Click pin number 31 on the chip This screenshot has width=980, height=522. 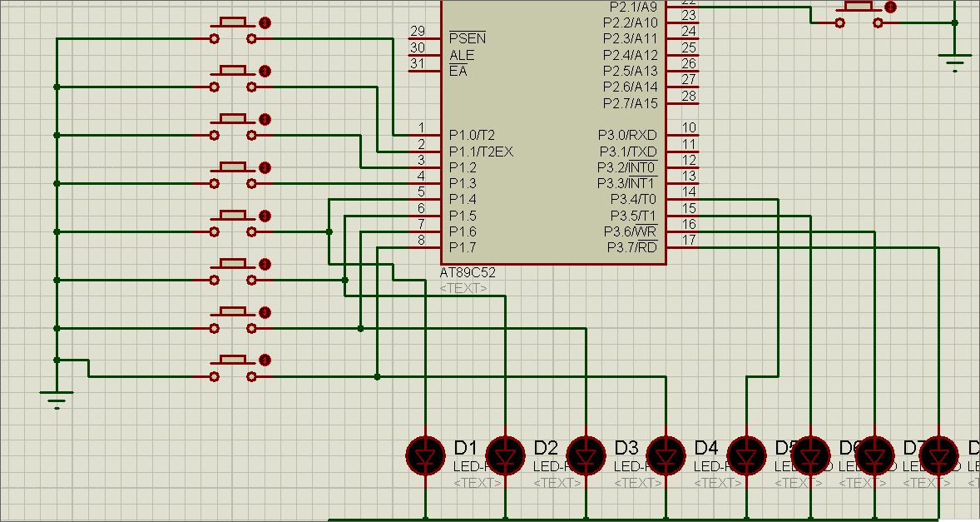point(417,63)
